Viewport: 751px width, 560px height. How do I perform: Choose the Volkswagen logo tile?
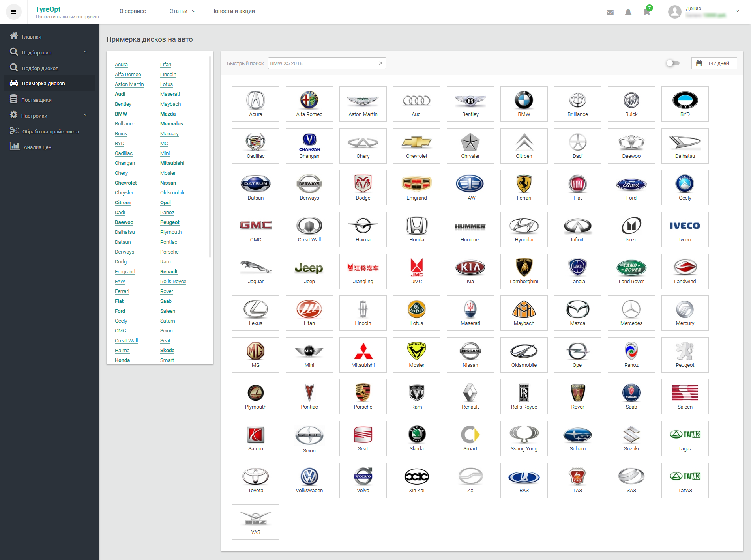[309, 480]
